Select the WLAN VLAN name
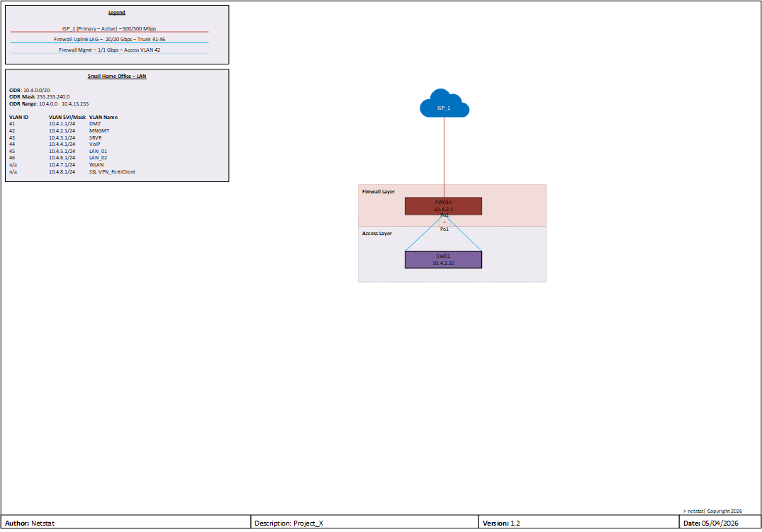The image size is (762, 532). tap(96, 165)
